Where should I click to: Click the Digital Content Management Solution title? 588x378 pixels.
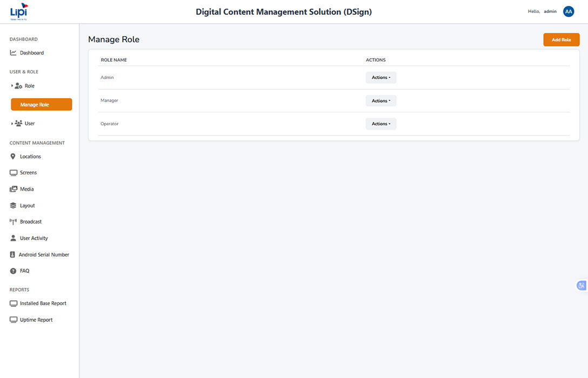click(x=284, y=12)
